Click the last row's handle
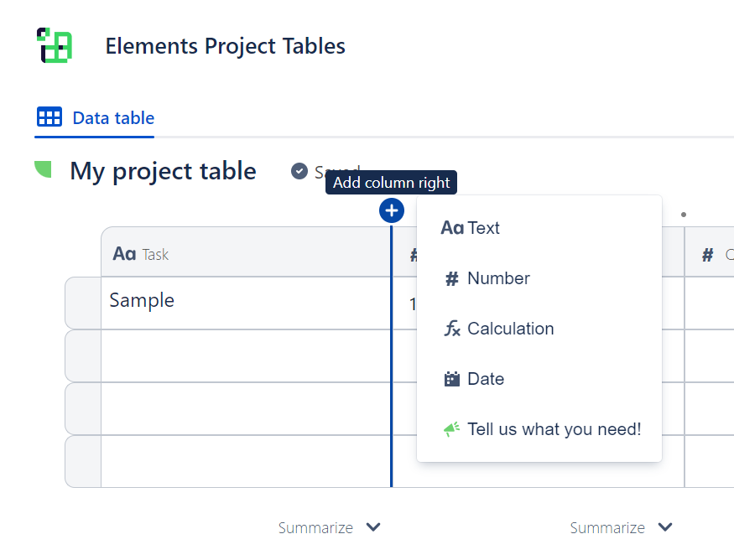The height and width of the screenshot is (560, 734). pos(83,461)
